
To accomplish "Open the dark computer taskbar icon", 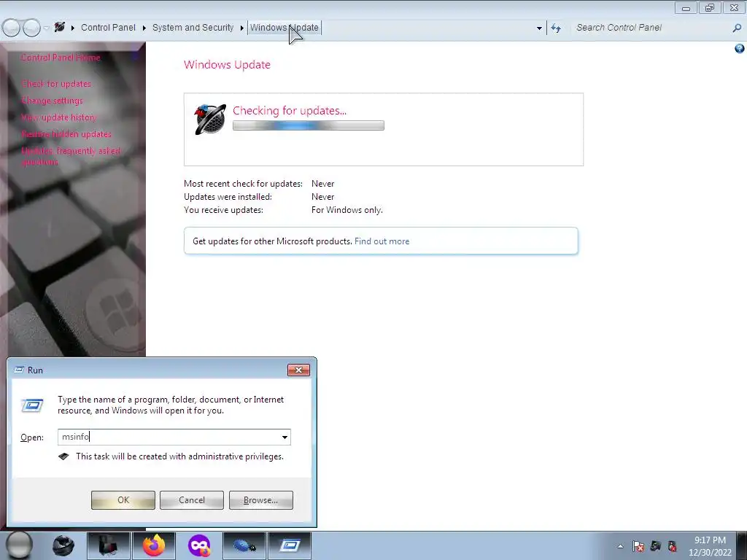I will pos(108,545).
